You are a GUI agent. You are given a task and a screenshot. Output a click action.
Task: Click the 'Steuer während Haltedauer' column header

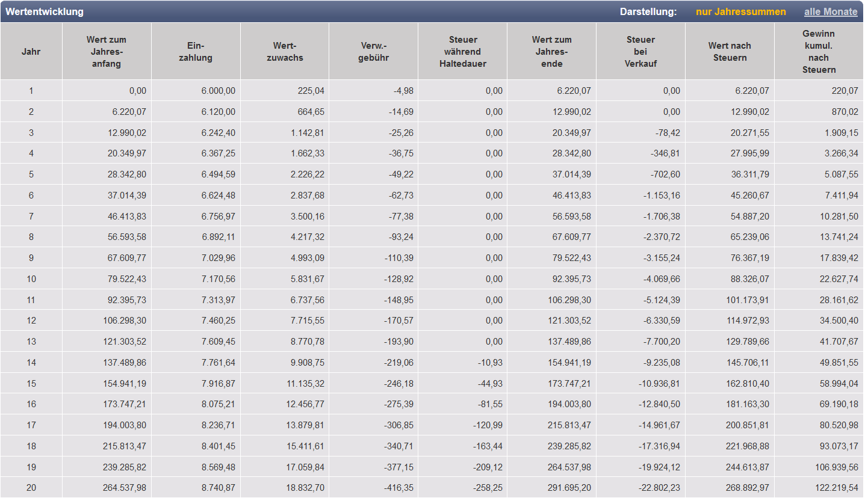[x=462, y=52]
